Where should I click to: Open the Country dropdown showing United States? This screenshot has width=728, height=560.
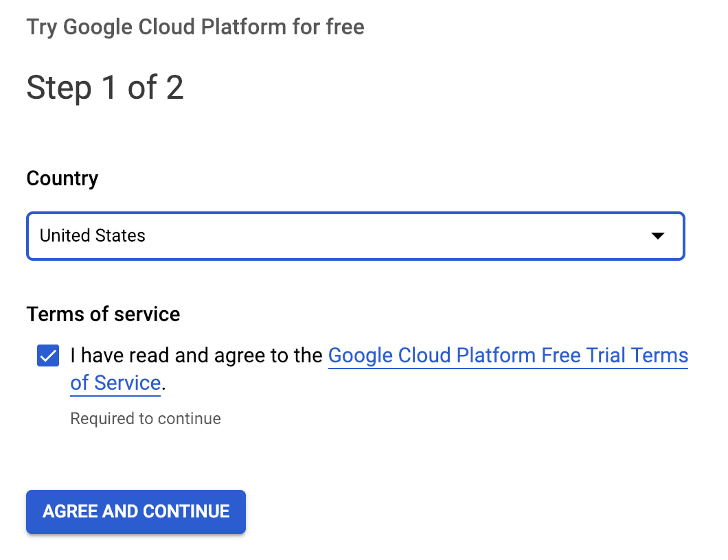pyautogui.click(x=356, y=235)
